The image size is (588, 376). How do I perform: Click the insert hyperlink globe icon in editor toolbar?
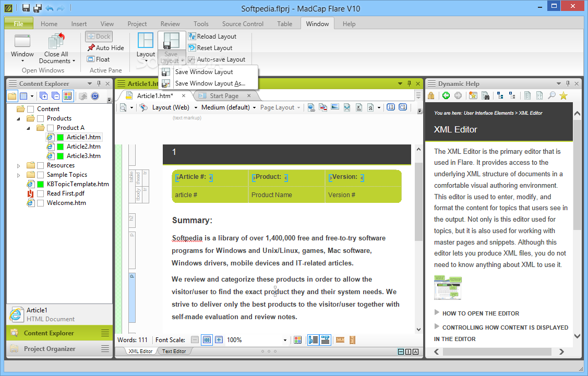click(311, 107)
